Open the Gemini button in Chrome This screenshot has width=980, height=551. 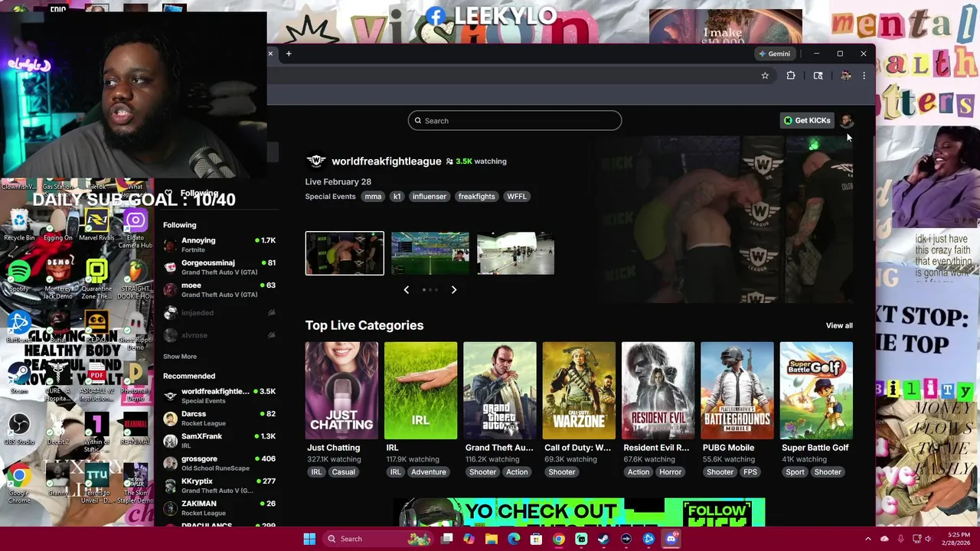point(774,54)
